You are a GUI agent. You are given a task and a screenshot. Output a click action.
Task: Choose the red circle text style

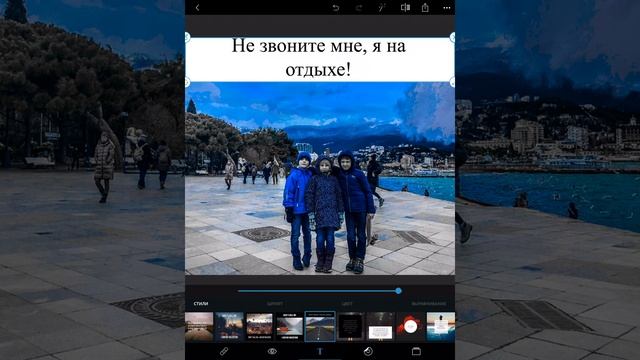(411, 326)
